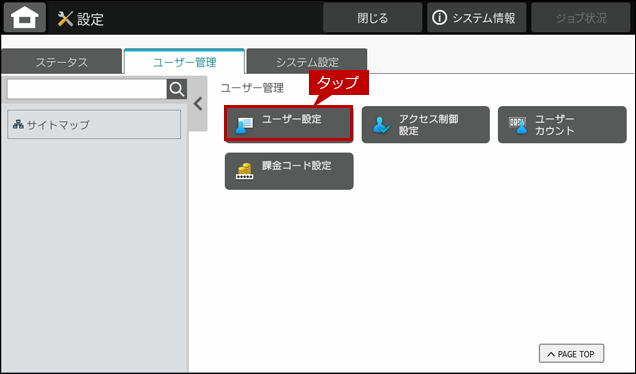Image resolution: width=636 pixels, height=374 pixels.
Task: Switch to the ステータス tab
Action: [62, 62]
